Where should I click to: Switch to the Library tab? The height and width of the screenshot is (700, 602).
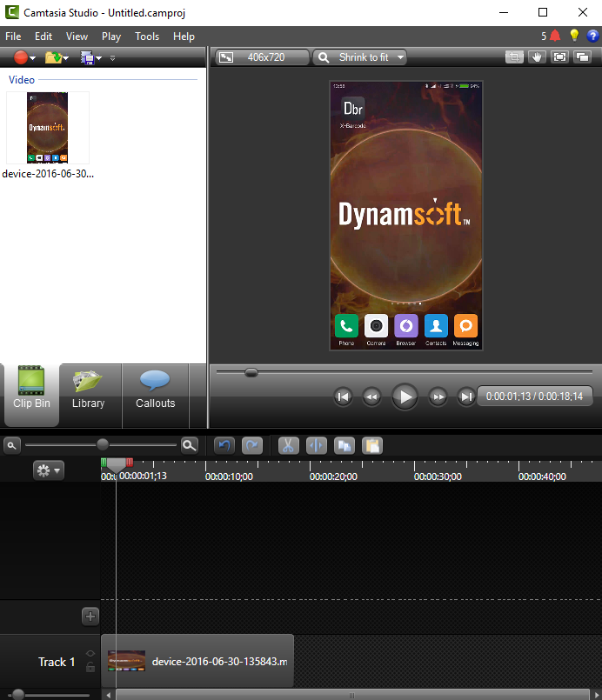click(89, 394)
